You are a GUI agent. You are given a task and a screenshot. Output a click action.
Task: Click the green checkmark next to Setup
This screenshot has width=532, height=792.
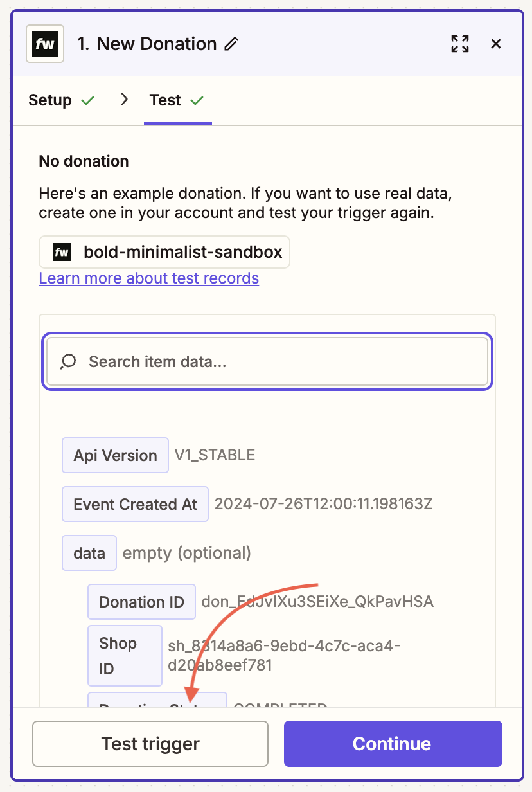click(x=88, y=100)
